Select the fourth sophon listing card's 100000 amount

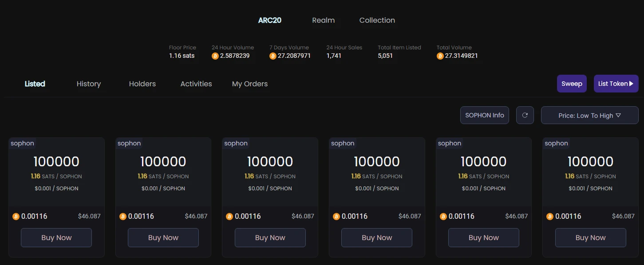(x=377, y=161)
